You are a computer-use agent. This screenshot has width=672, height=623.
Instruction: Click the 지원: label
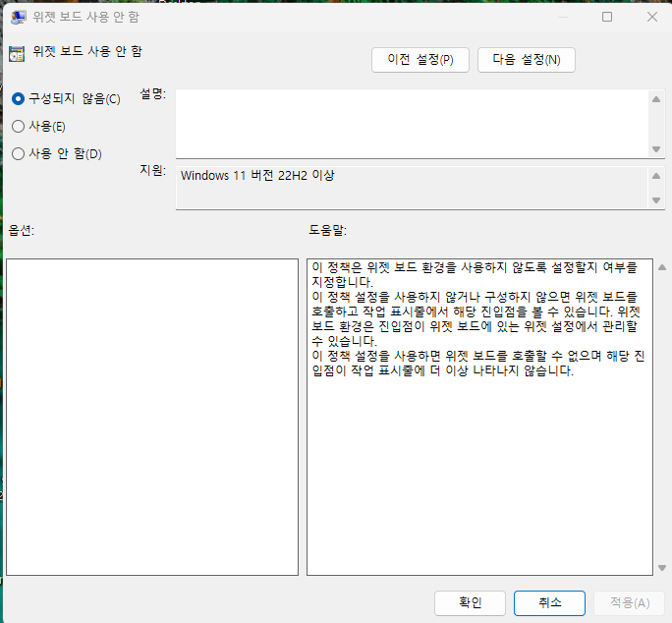(x=152, y=170)
